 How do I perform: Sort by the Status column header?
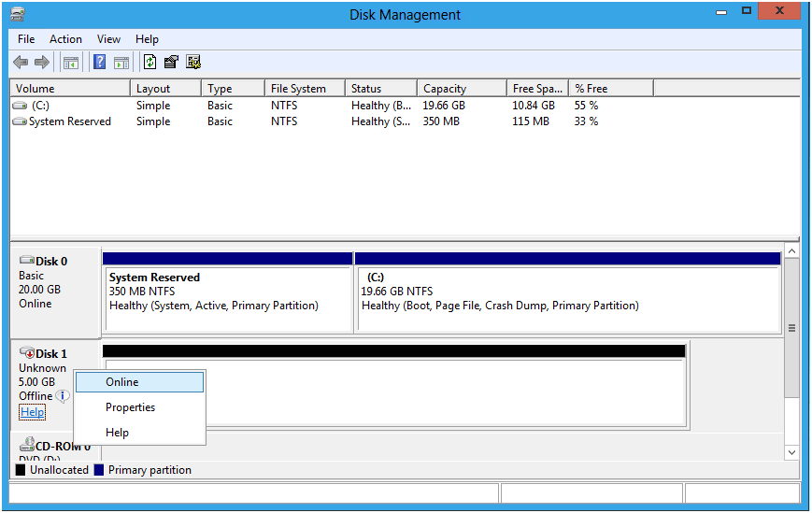click(381, 89)
